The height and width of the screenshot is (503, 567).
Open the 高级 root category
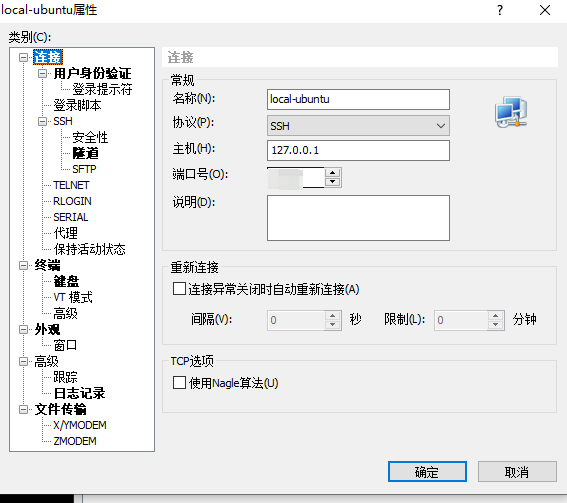click(46, 361)
